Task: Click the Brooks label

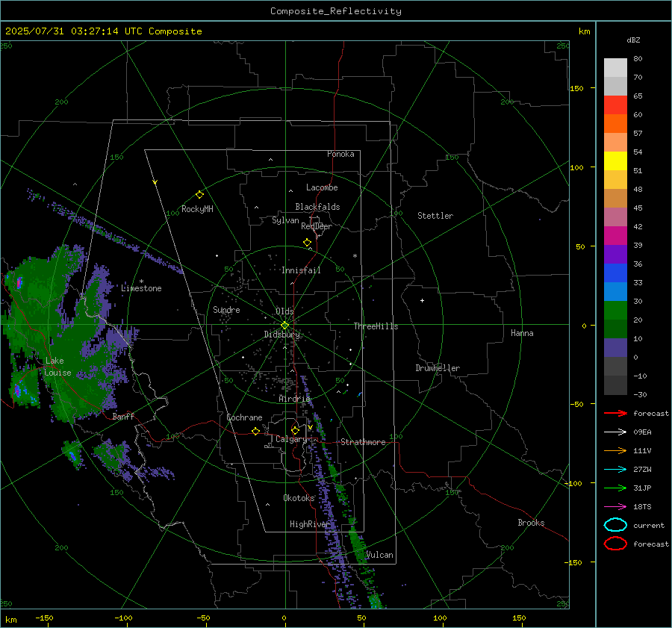Action: tap(531, 523)
